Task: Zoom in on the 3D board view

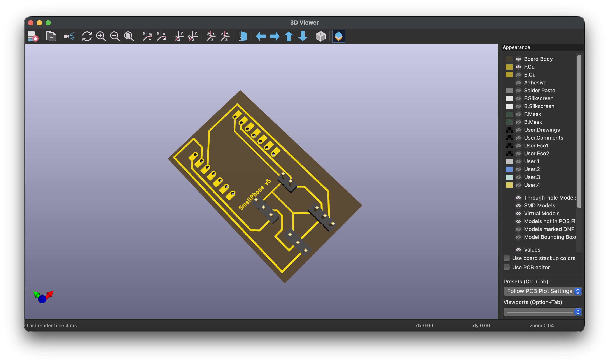Action: coord(101,36)
